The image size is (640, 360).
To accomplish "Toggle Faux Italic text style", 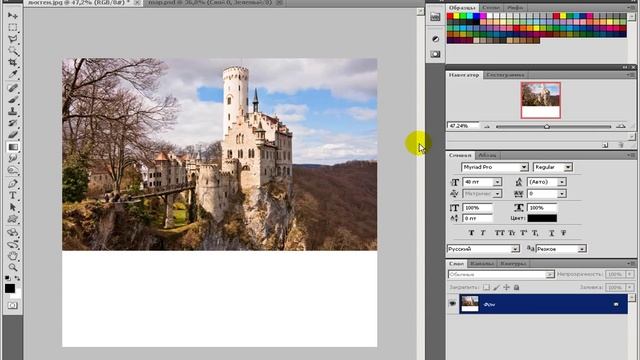I will [483, 233].
